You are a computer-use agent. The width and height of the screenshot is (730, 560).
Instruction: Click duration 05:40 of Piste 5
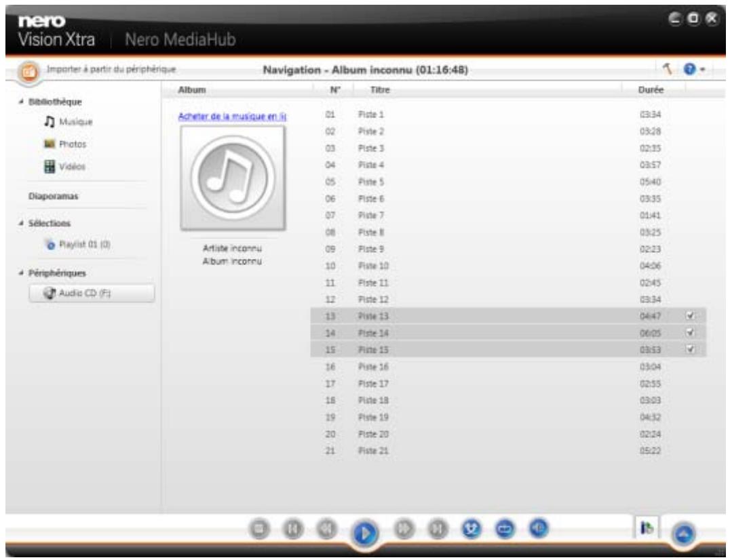[x=651, y=182]
